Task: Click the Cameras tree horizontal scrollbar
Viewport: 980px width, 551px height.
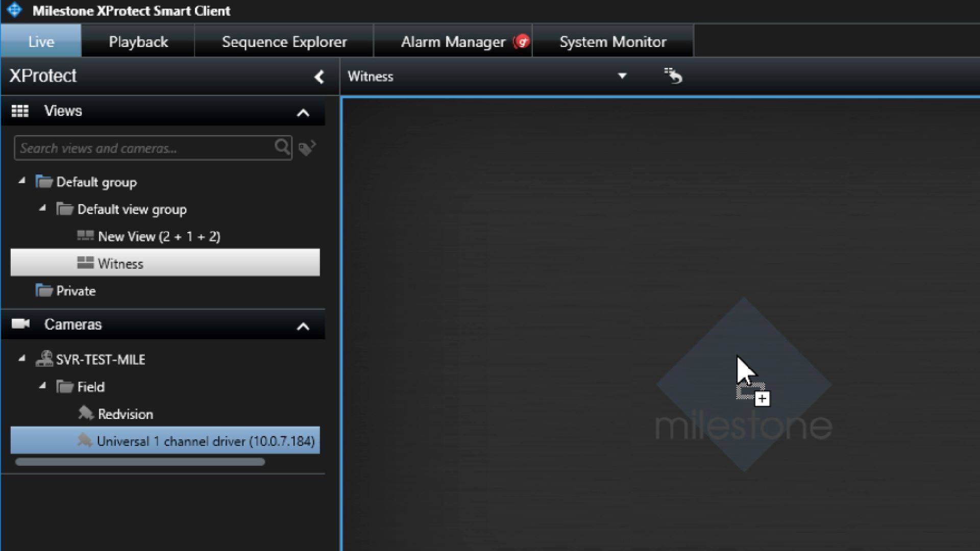Action: [140, 462]
